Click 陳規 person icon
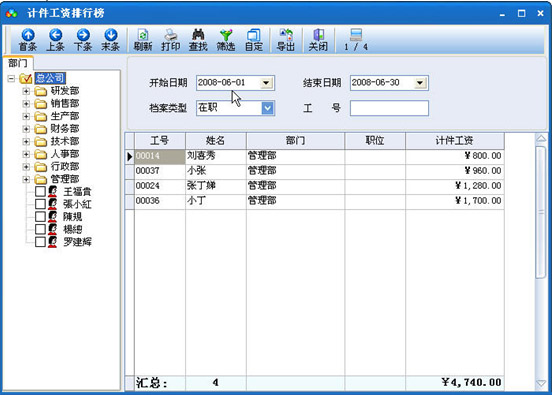553x395 pixels. (53, 217)
